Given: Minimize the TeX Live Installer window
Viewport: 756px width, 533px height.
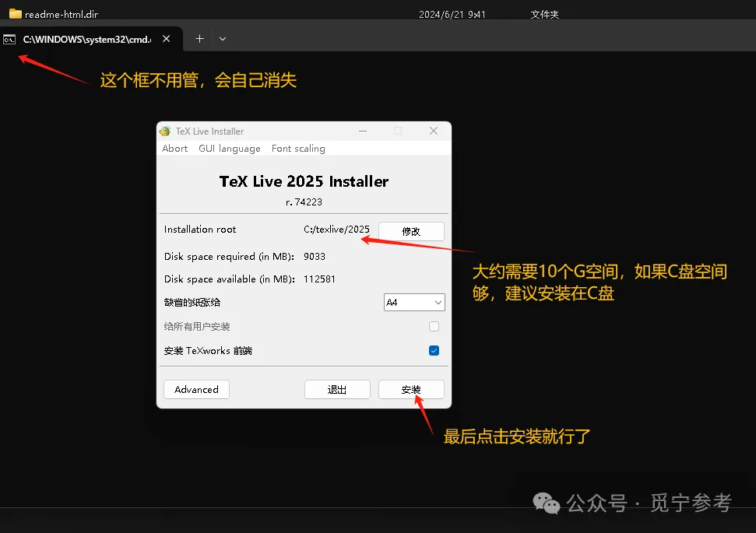Looking at the screenshot, I should 363,131.
